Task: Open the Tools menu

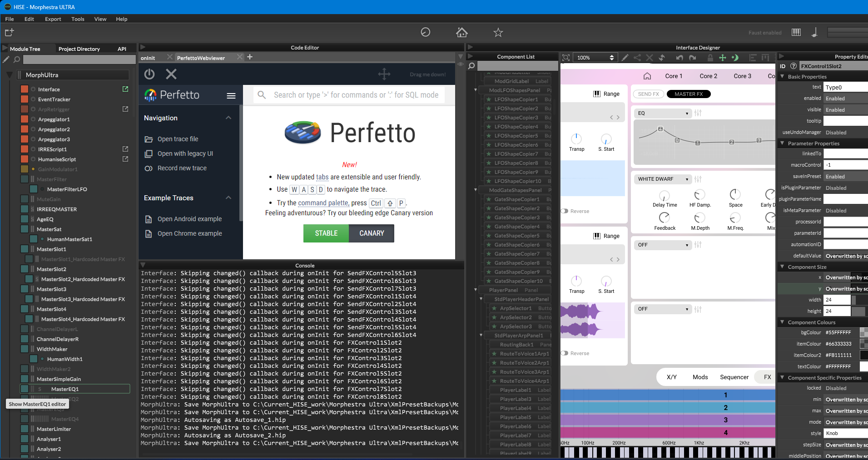Action: [78, 19]
